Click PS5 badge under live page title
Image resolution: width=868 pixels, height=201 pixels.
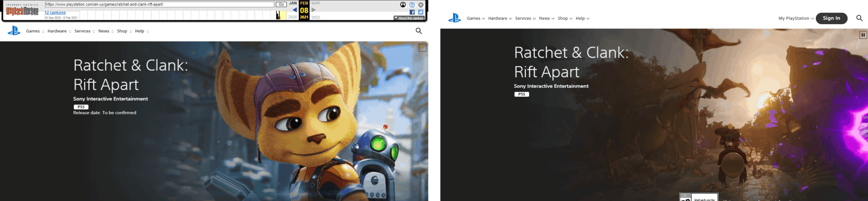522,94
